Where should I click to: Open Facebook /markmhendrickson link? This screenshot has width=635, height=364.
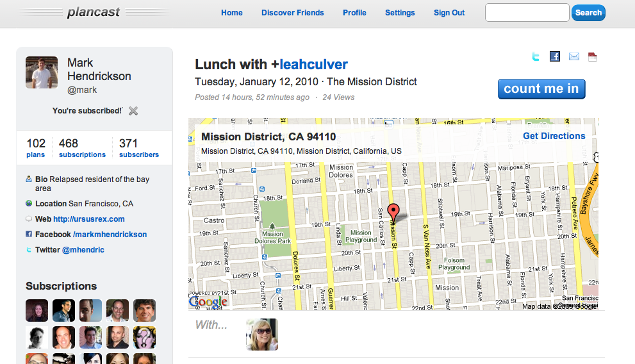110,235
